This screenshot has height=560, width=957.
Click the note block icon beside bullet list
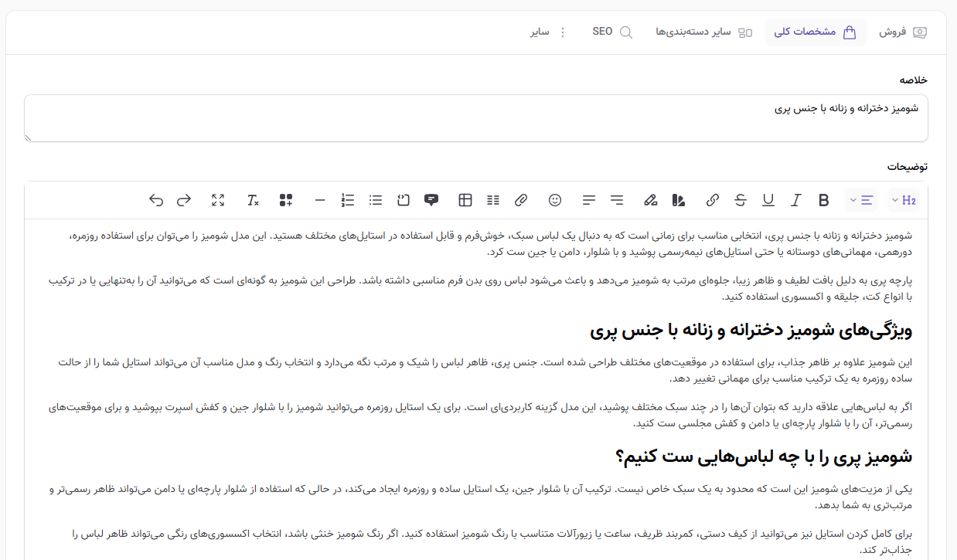pyautogui.click(x=404, y=200)
